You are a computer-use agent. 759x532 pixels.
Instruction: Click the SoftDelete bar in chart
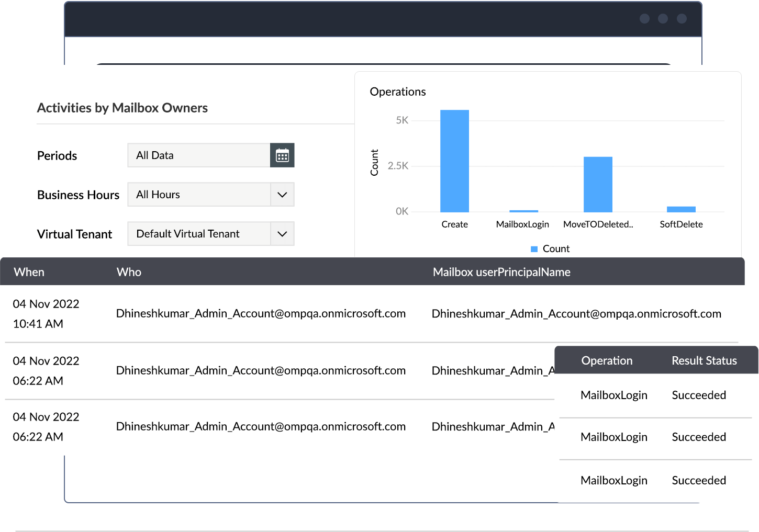point(681,209)
